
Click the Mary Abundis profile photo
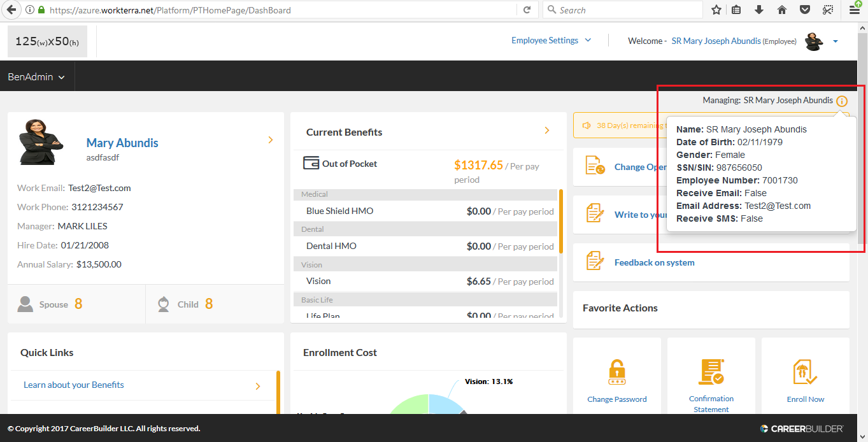(x=41, y=143)
